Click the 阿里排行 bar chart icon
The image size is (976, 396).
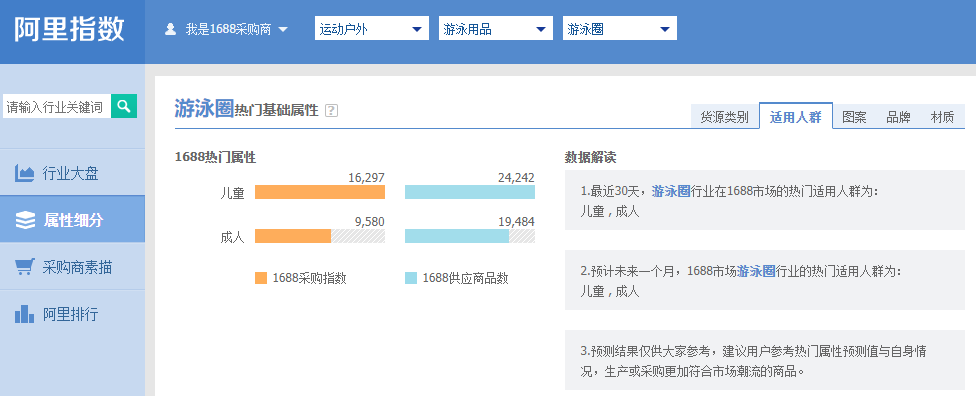(24, 314)
